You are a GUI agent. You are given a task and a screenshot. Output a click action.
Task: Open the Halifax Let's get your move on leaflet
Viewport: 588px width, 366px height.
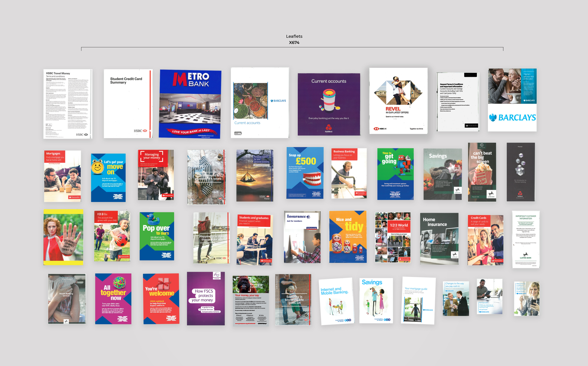tap(108, 178)
